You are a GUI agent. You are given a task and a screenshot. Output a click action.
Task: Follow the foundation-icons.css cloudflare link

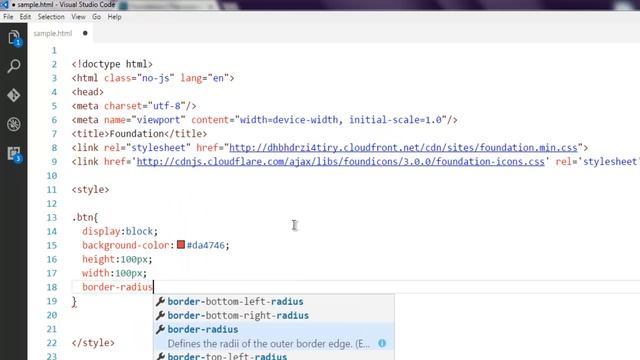coord(340,161)
